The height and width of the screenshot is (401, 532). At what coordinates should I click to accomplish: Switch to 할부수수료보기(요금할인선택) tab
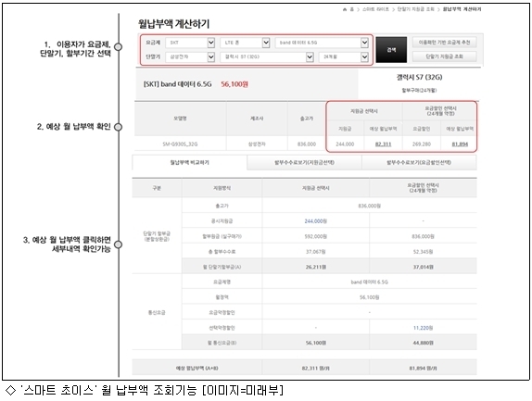[419, 163]
